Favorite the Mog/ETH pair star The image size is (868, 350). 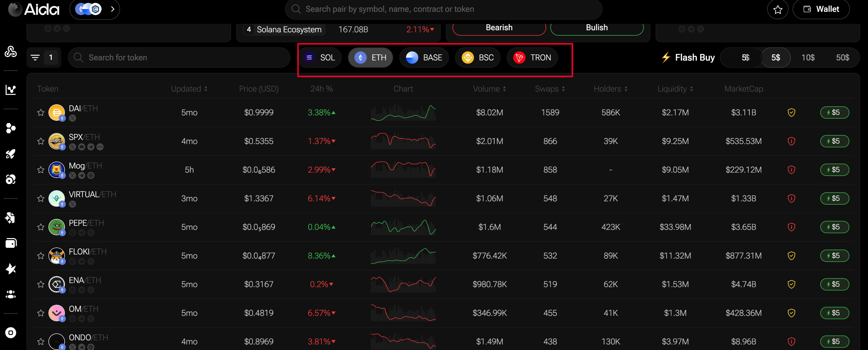coord(41,169)
